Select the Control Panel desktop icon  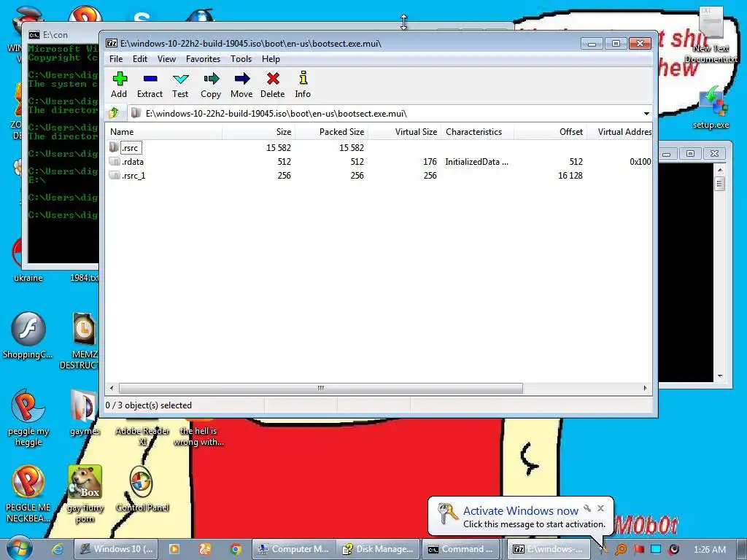coord(142,489)
